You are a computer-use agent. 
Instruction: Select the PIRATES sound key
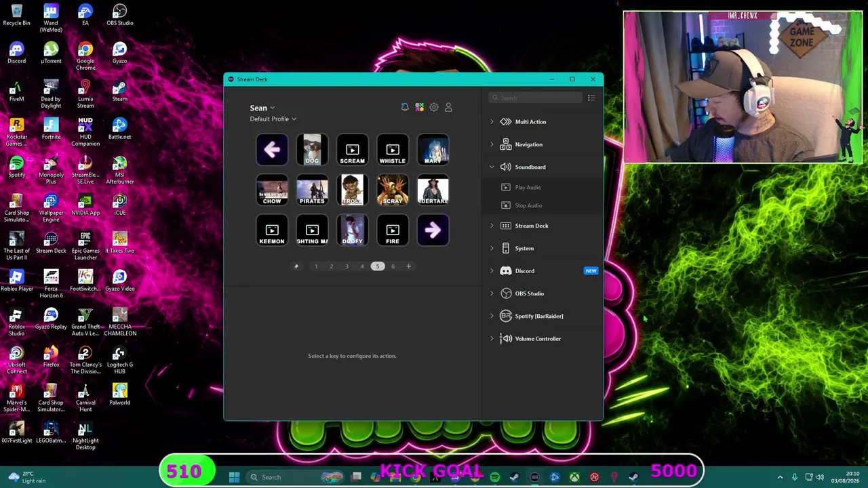[312, 190]
